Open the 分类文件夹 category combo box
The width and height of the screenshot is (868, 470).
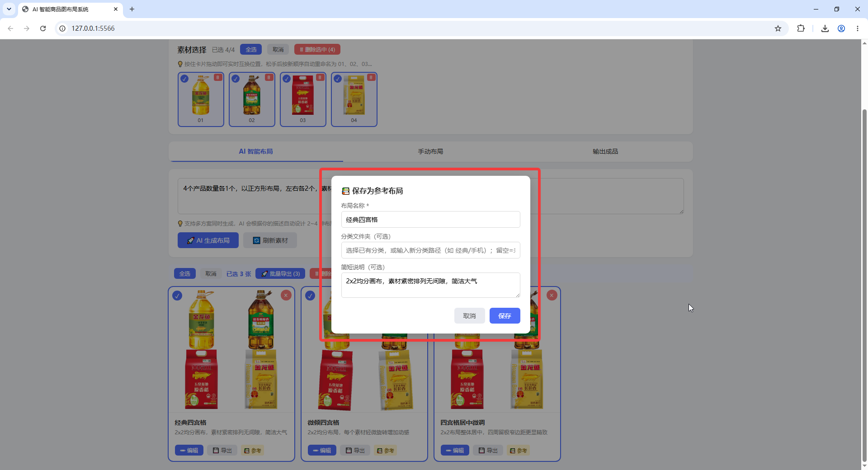[430, 250]
